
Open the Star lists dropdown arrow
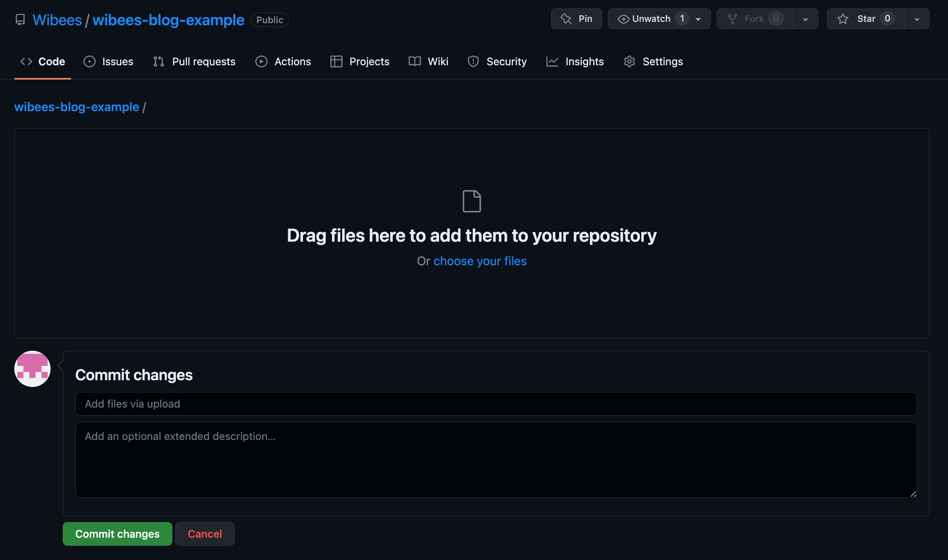917,19
